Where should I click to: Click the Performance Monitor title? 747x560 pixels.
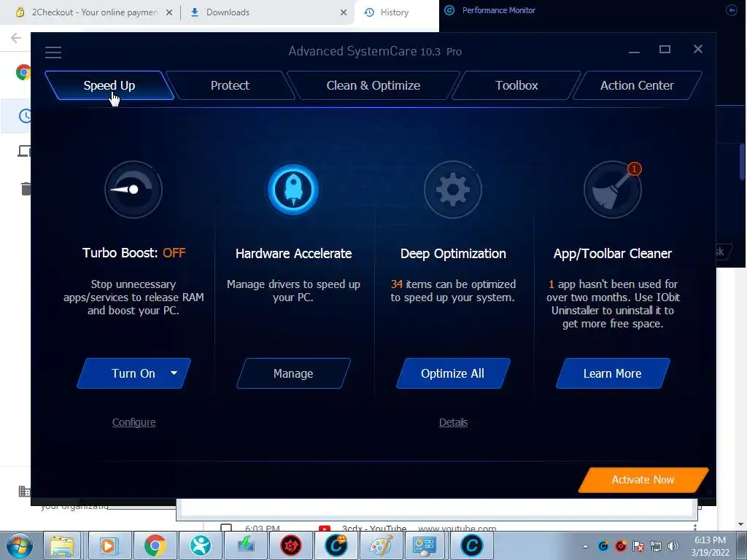(499, 10)
